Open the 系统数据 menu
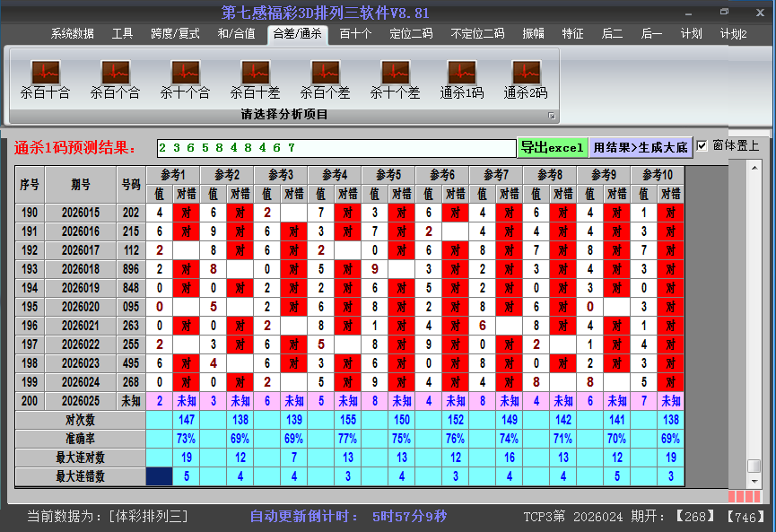 71,33
